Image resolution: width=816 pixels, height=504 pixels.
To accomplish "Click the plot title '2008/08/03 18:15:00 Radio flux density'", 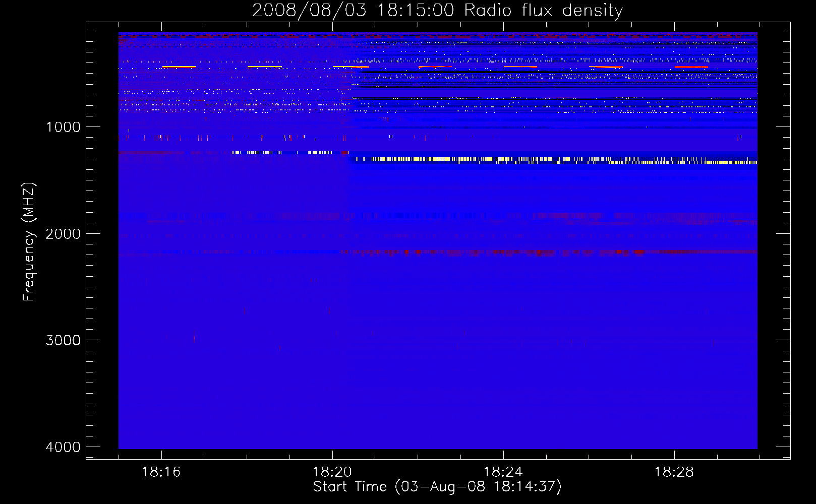I will tap(437, 11).
